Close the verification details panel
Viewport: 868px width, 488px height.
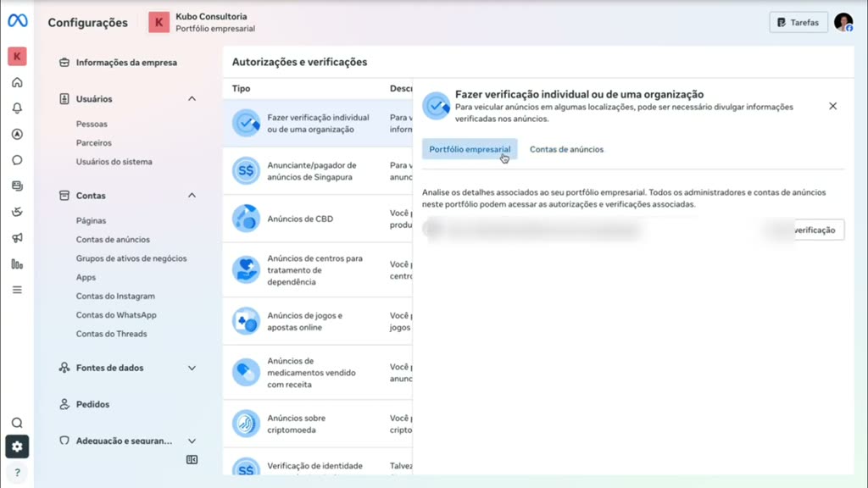(832, 106)
